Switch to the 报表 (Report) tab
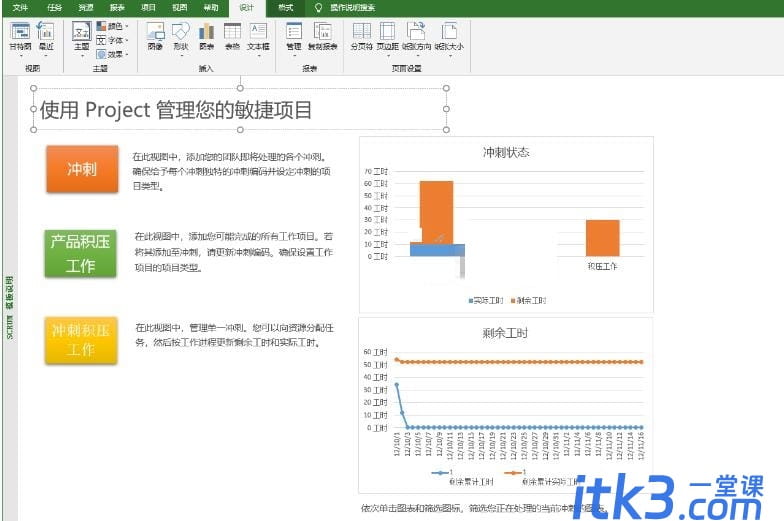The image size is (784, 521). click(117, 8)
